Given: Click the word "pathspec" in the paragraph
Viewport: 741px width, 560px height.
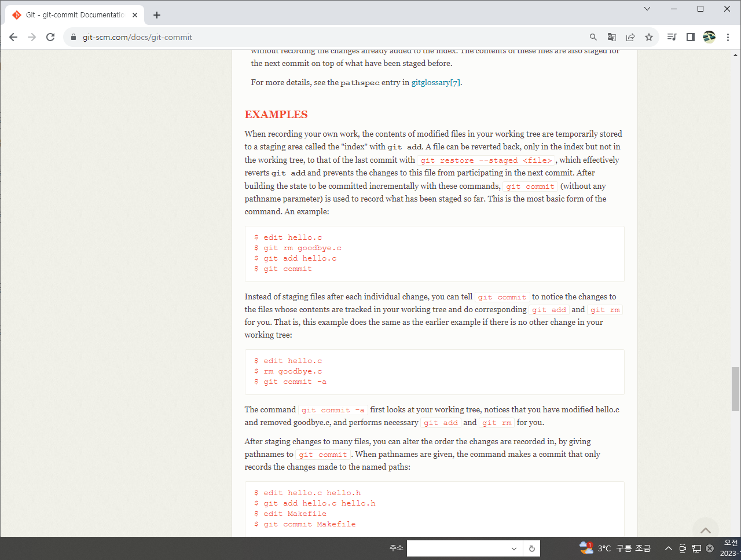Looking at the screenshot, I should tap(360, 83).
